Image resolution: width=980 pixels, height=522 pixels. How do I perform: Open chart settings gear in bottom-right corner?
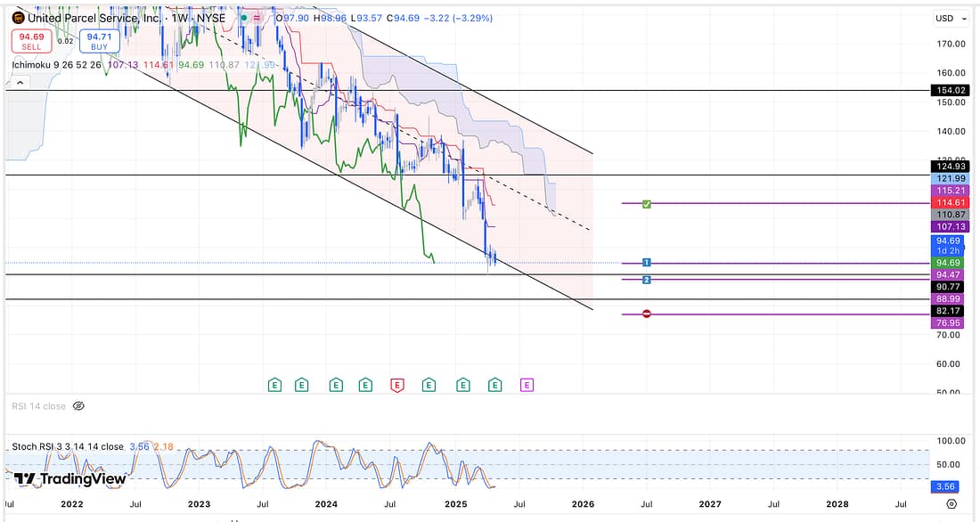(x=951, y=504)
